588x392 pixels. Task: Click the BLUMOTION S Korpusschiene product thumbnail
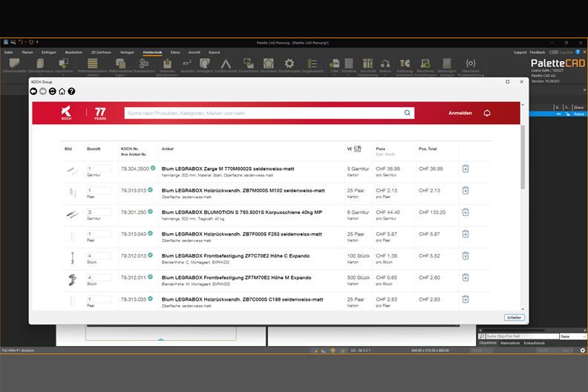72,215
